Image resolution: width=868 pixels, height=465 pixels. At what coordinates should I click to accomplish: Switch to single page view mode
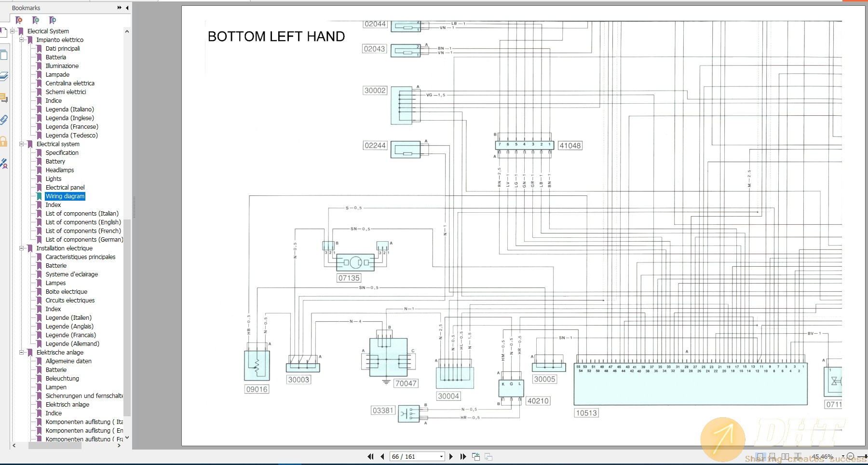[x=760, y=456]
